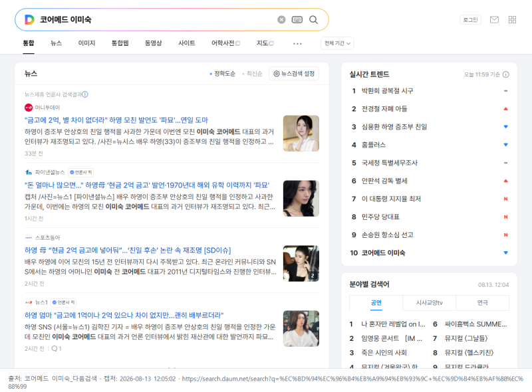Click 언론사 픽 badge next to 파이낸셜뉴스
Screen dimensions: 532x392
[x=80, y=172]
